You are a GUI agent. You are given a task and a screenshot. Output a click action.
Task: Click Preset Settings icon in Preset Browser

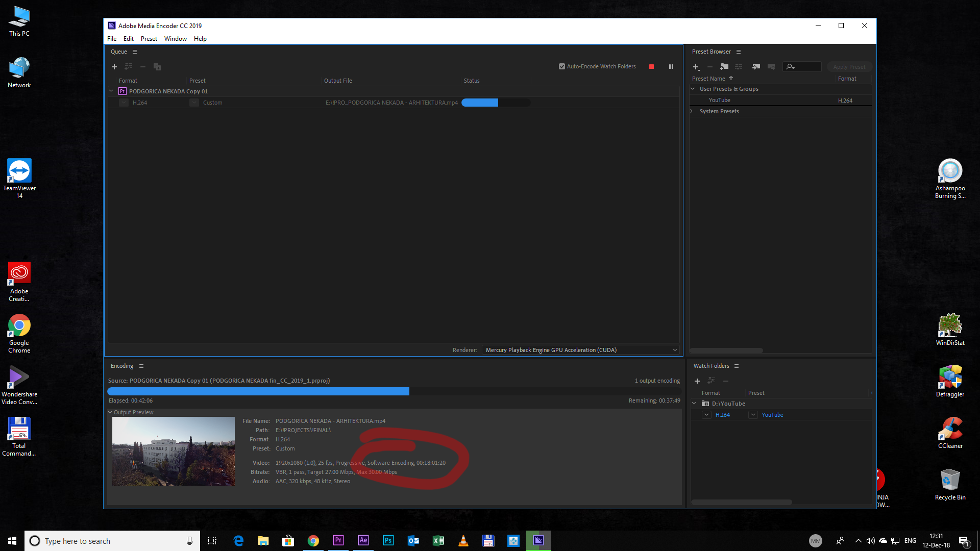point(739,67)
